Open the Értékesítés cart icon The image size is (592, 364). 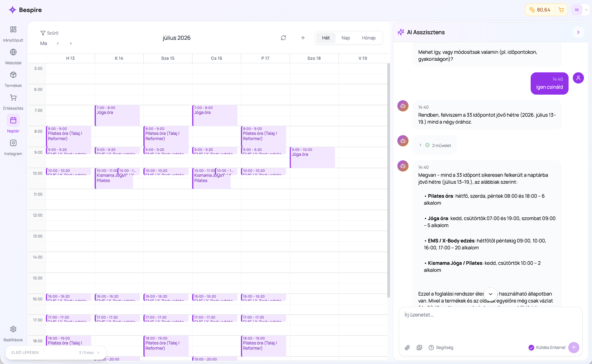point(13,98)
